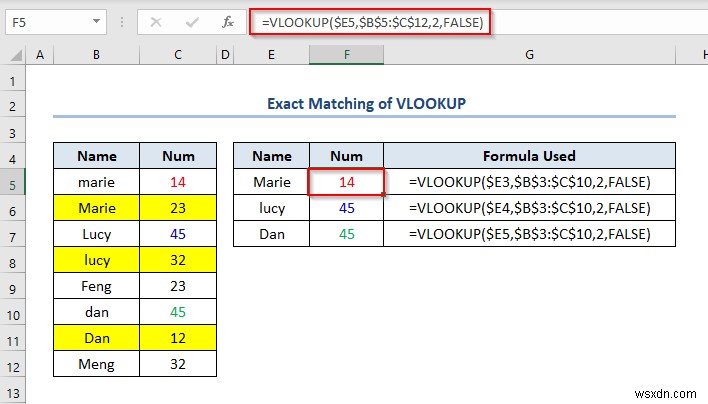Screen dimensions: 708x404
Task: Select green '45' result in column F
Action: click(346, 234)
